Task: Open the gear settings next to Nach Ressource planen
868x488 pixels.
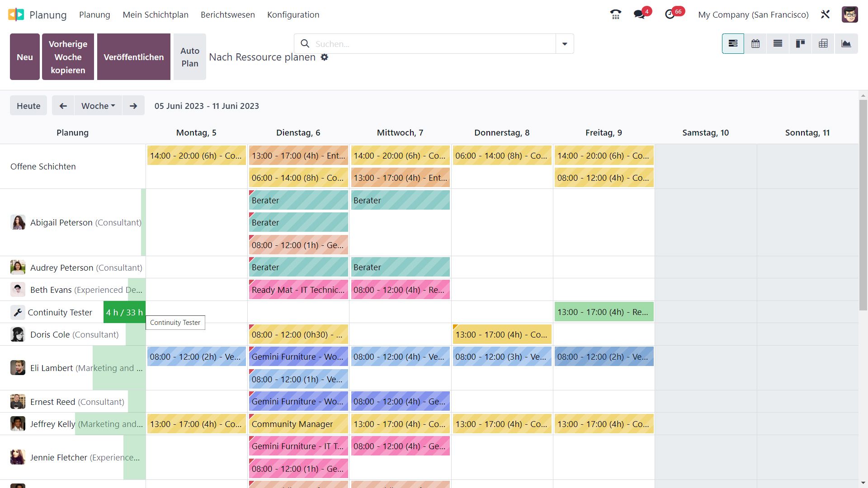Action: click(x=325, y=57)
